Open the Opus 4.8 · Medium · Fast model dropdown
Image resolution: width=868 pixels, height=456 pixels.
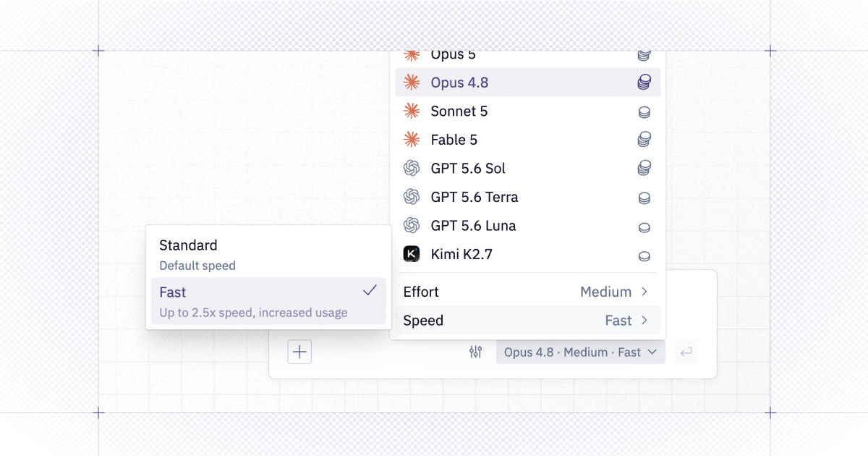pos(580,352)
